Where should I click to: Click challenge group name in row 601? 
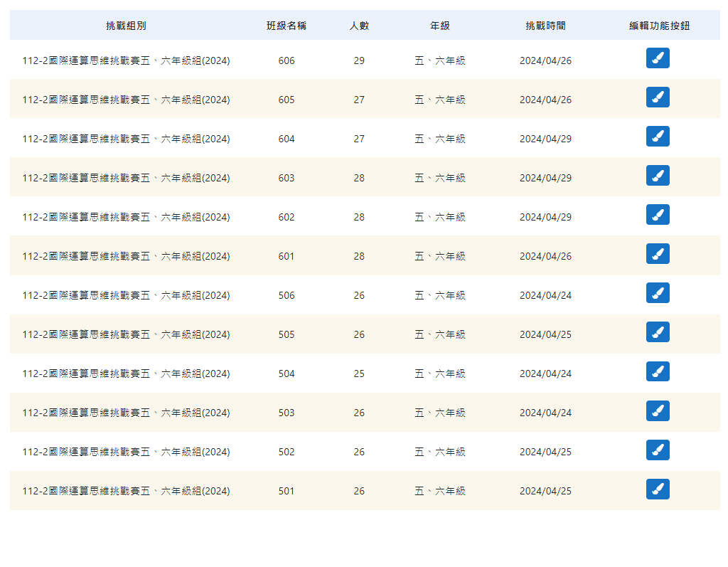(x=126, y=256)
